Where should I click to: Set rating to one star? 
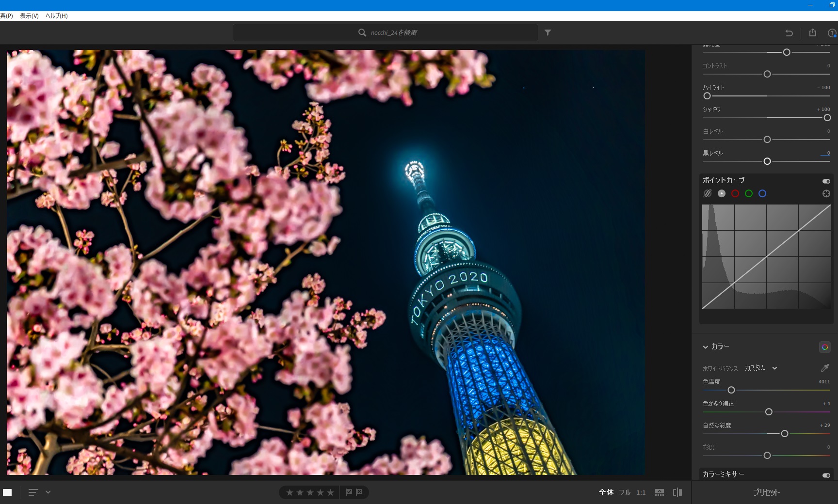(x=290, y=492)
